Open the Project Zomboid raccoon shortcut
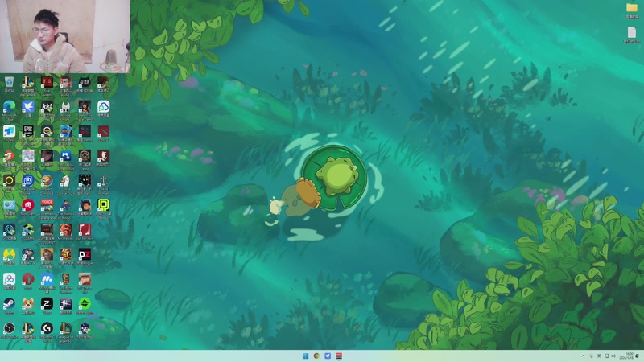Viewport: 644px width, 362px height. point(47,181)
